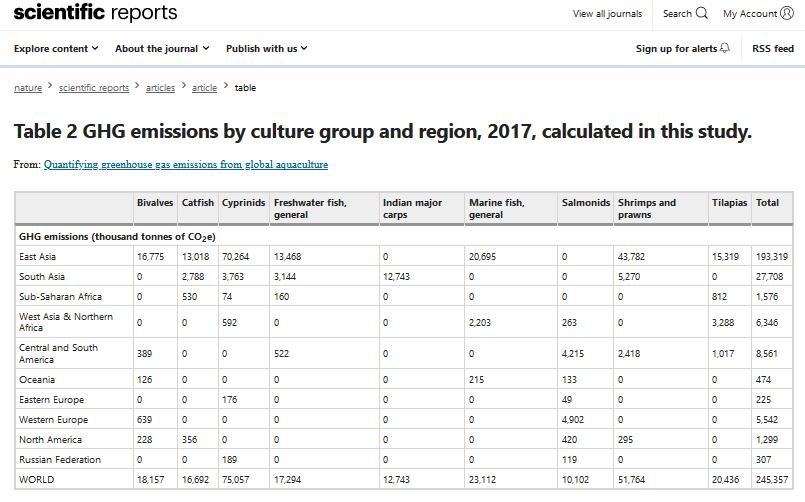The height and width of the screenshot is (502, 805).
Task: Click the Scientific Reports logo
Action: click(x=95, y=13)
